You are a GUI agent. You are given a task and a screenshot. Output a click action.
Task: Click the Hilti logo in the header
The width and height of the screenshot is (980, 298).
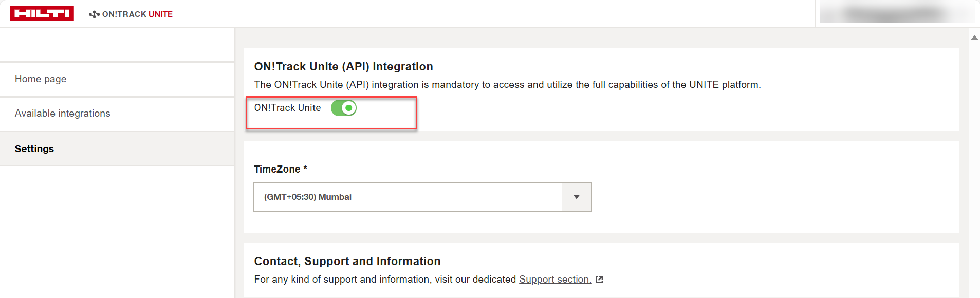(42, 14)
